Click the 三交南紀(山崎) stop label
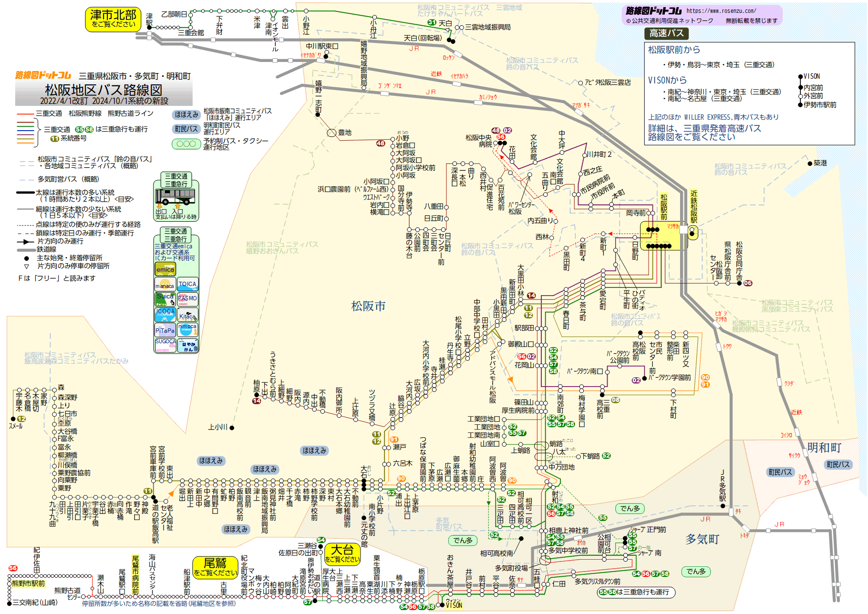Screen dimensions: 868x614 coord(35,603)
